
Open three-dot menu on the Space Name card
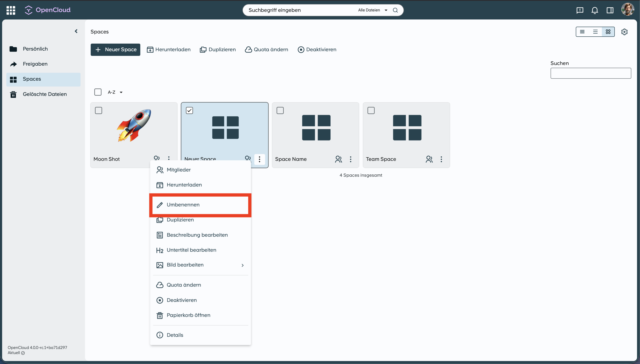point(351,159)
